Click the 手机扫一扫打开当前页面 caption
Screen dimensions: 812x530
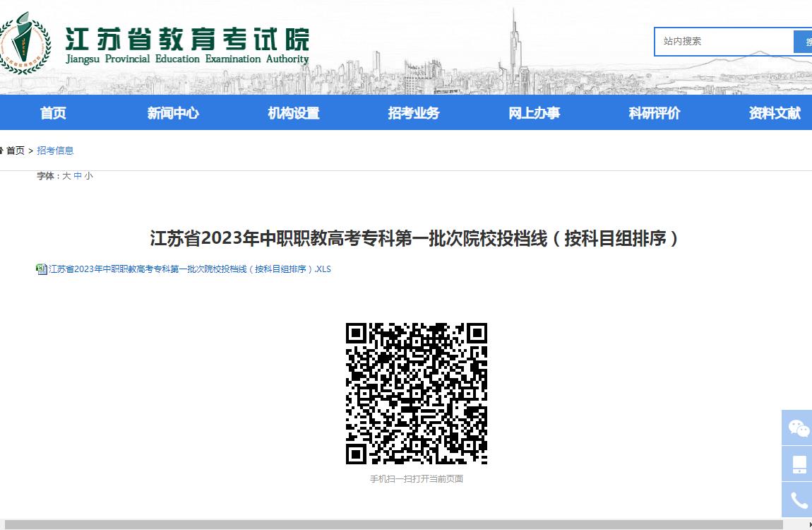point(417,478)
